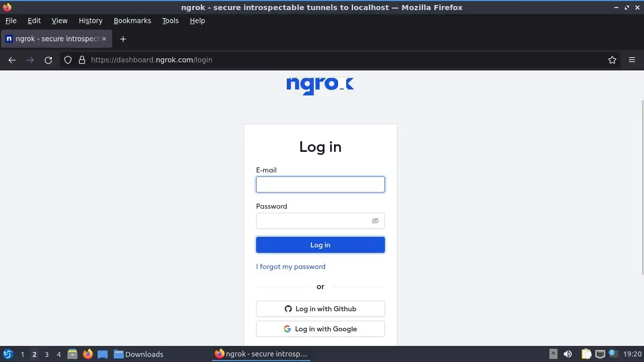This screenshot has height=362, width=644.
Task: Click the page vertical scrollbar
Action: click(x=642, y=187)
